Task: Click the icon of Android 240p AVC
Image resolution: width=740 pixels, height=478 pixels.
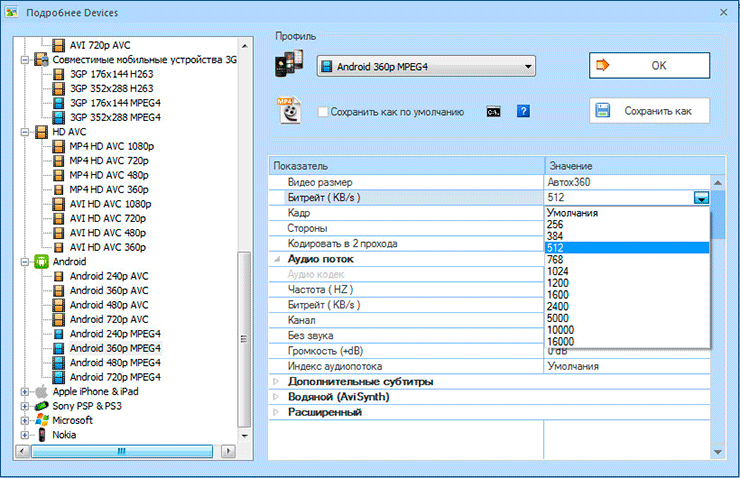Action: point(59,276)
